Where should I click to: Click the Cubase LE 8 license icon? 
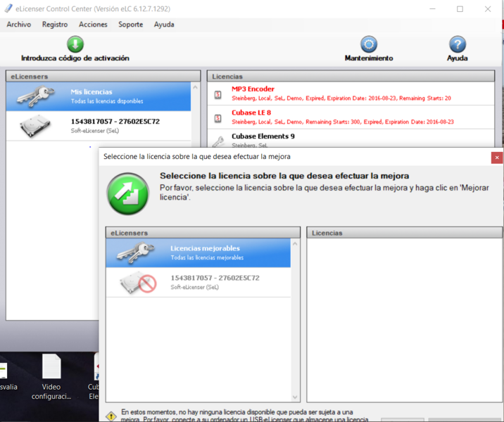(218, 118)
